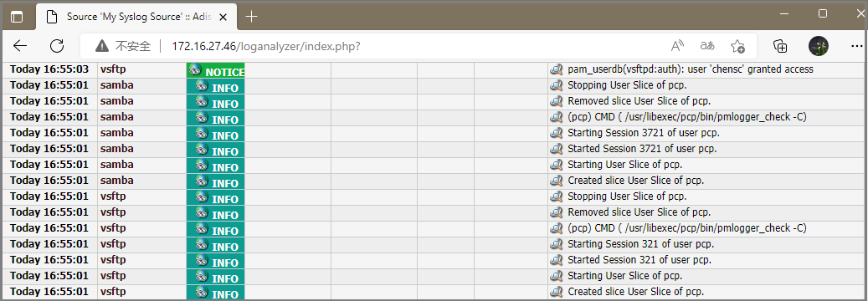Click INFO label in samba Removed slice row
Screen dimensions: 868x301
225,104
